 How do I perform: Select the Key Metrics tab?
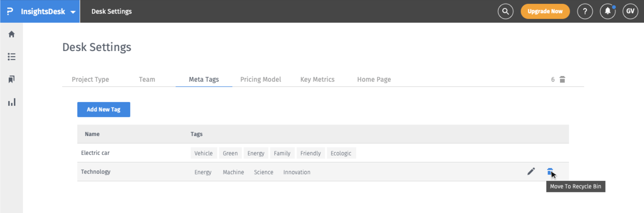pos(317,79)
